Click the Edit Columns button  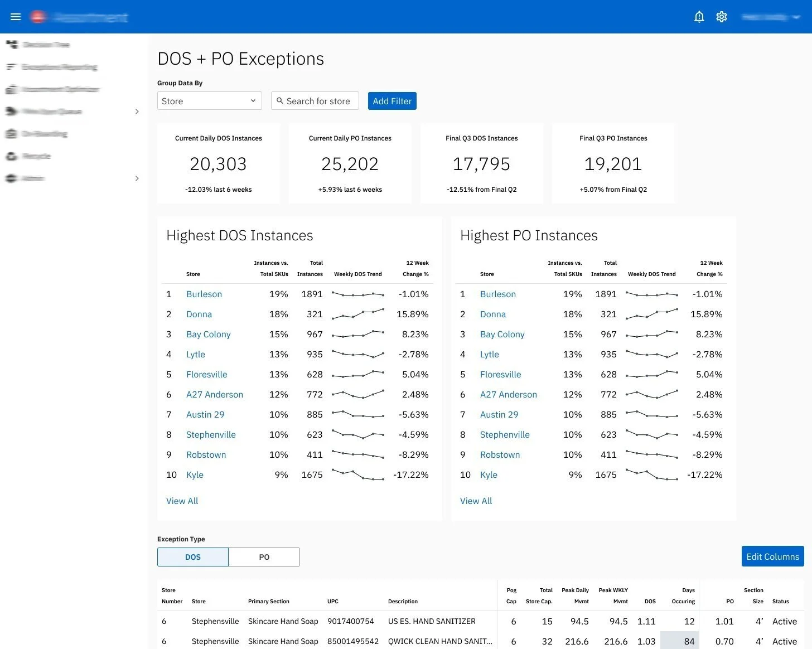pyautogui.click(x=772, y=556)
